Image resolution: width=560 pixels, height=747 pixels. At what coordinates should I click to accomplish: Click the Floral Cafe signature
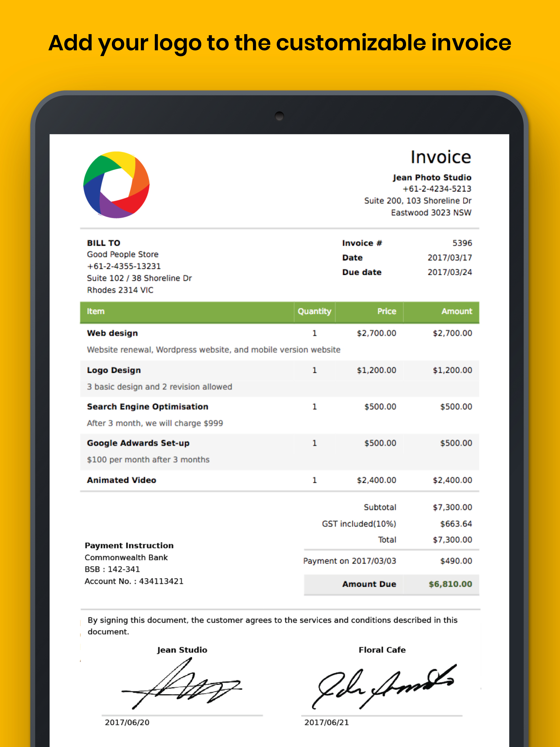point(383,685)
